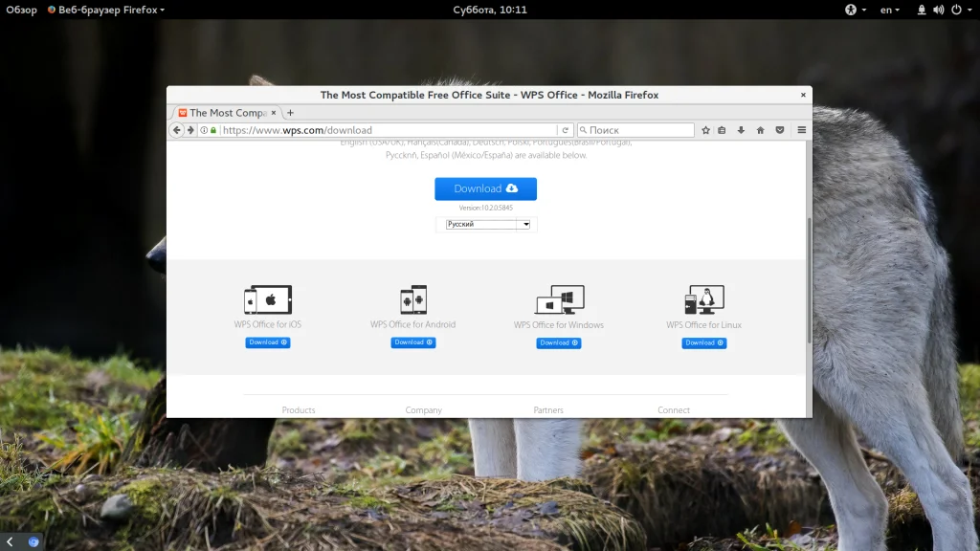Open Firefox hamburger menu
This screenshot has width=980, height=551.
point(802,130)
